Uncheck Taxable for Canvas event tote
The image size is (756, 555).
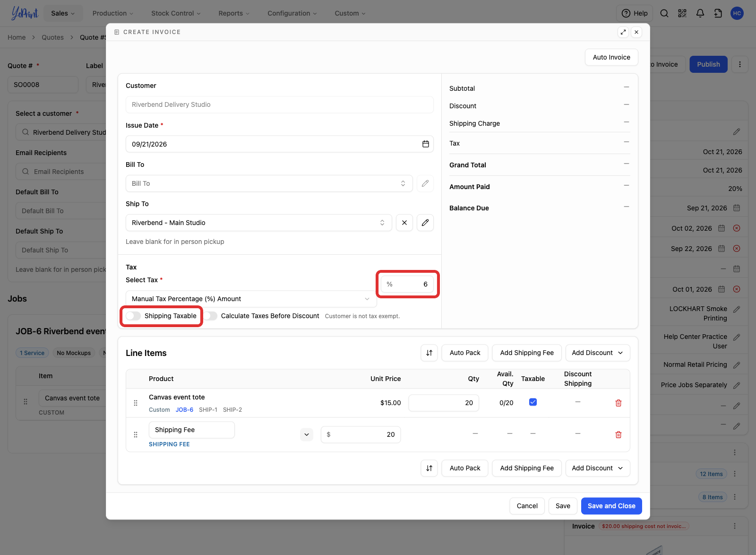[x=533, y=402]
